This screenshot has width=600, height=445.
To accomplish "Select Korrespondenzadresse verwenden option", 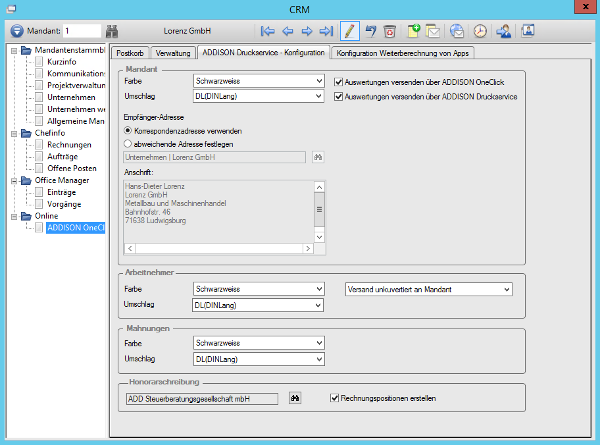I will pos(128,131).
